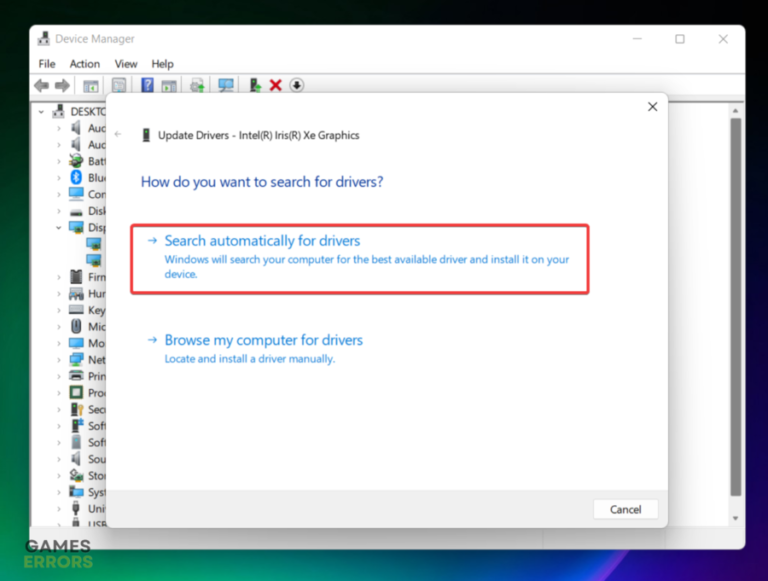
Task: Click the Show/Hide Console Tree toolbar icon
Action: 91,86
